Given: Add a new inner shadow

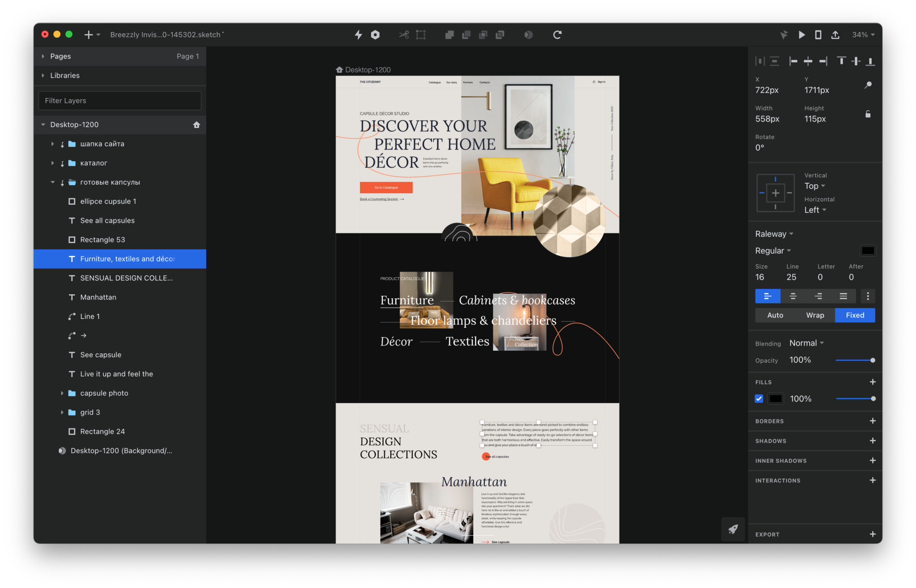Looking at the screenshot, I should [873, 460].
